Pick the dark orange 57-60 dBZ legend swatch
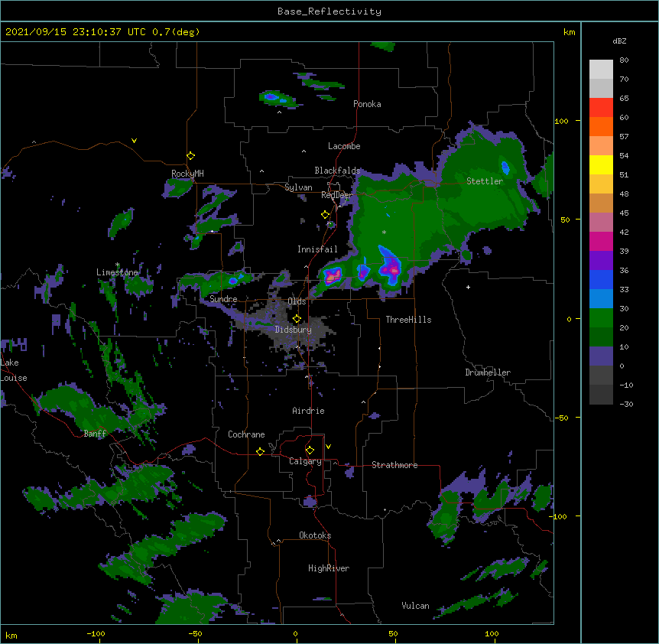 (x=601, y=126)
